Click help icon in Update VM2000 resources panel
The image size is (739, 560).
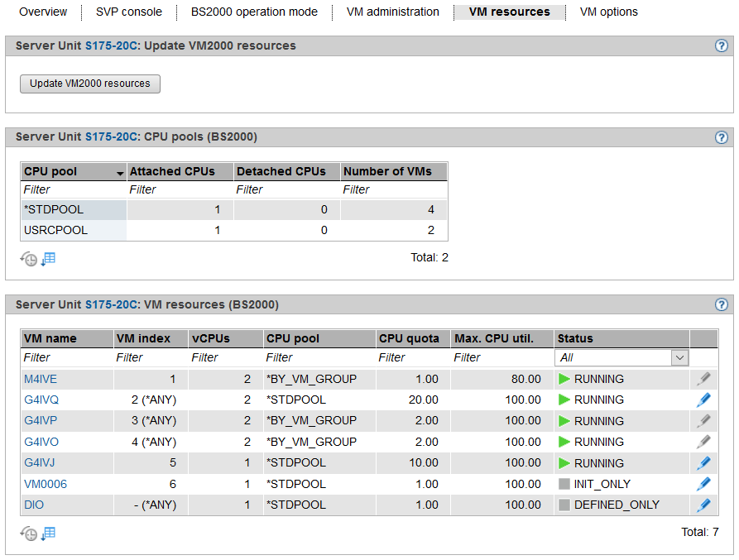coord(721,46)
